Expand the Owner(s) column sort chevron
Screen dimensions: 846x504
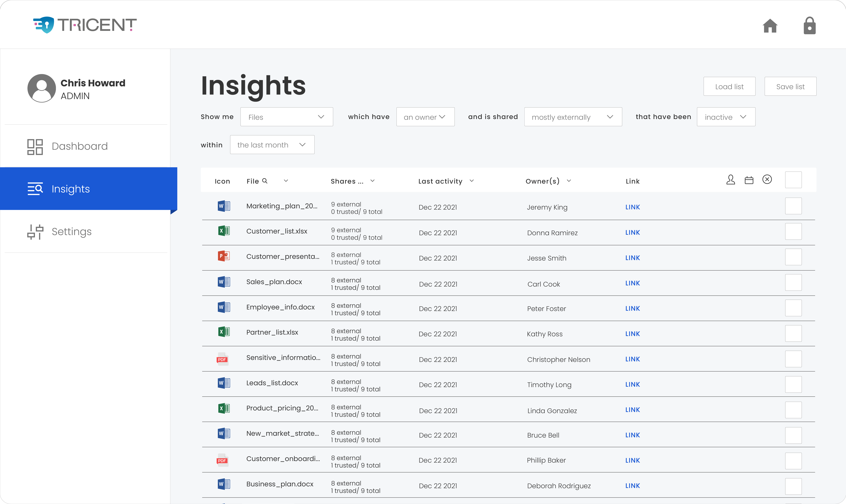[569, 181]
